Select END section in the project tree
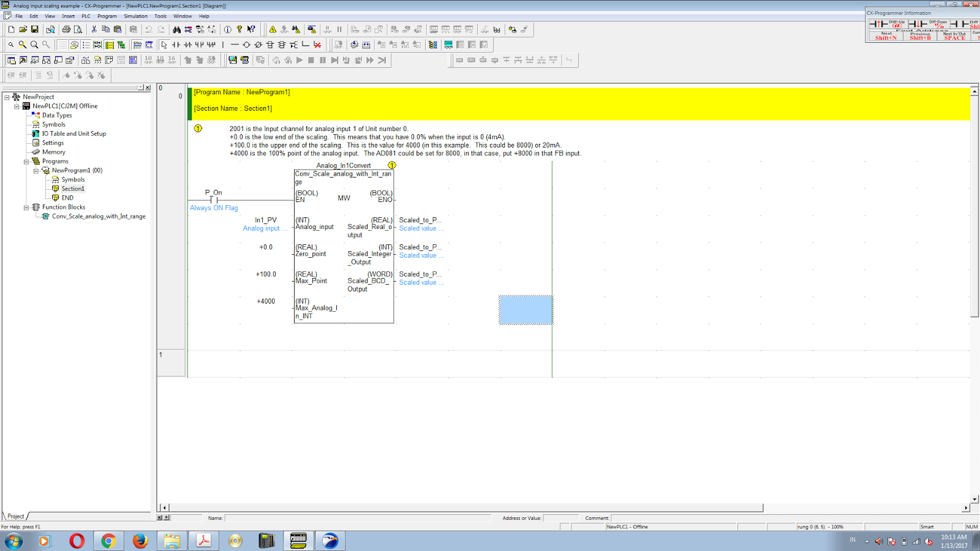Image resolution: width=980 pixels, height=551 pixels. (x=67, y=198)
